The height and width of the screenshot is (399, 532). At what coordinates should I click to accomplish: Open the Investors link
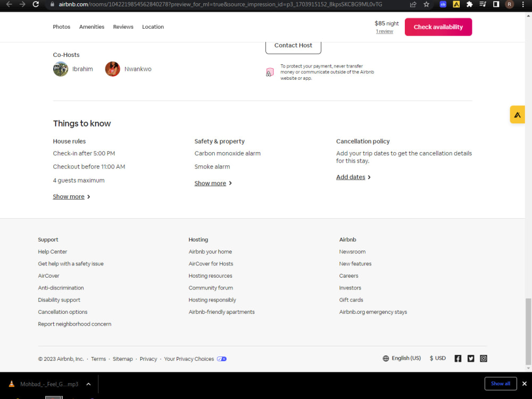(350, 288)
